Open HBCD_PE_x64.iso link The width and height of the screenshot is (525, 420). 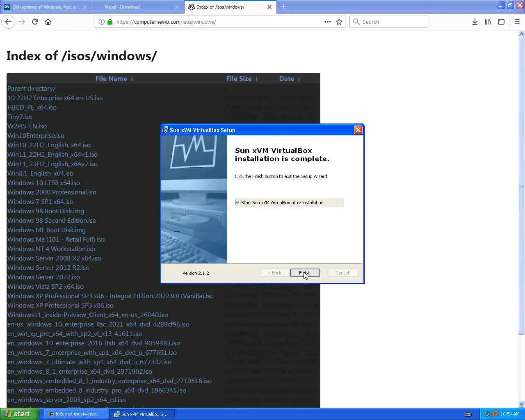pyautogui.click(x=32, y=107)
